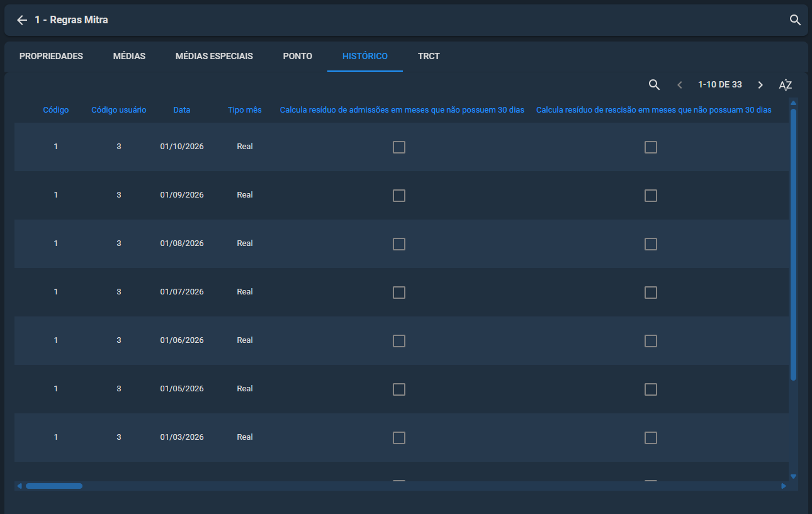Toggle the rescisão residue checkbox for 01/05/2026
Screen dimensions: 812x514
point(651,389)
